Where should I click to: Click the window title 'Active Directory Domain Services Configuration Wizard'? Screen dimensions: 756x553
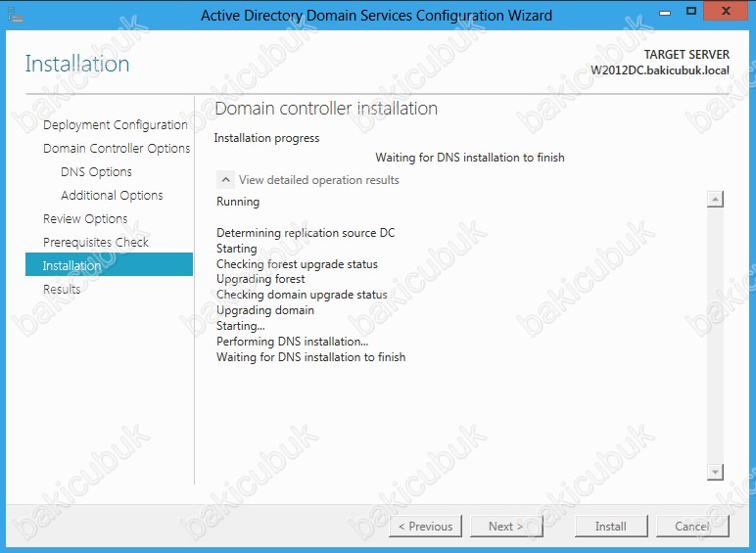pyautogui.click(x=377, y=16)
